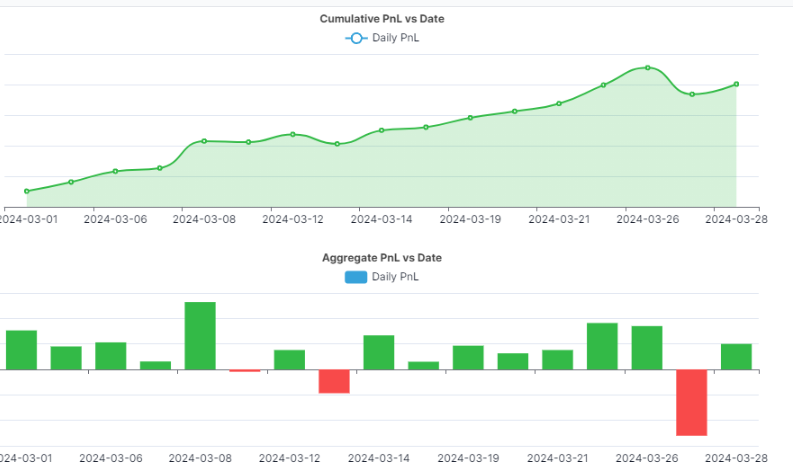The height and width of the screenshot is (473, 793).
Task: Click the green bar at 2024-03-01 in Aggregate chart
Action: pos(21,350)
